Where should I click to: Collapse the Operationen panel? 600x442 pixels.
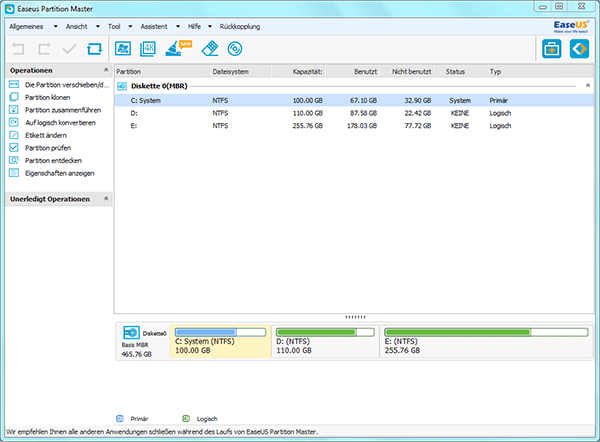point(106,70)
